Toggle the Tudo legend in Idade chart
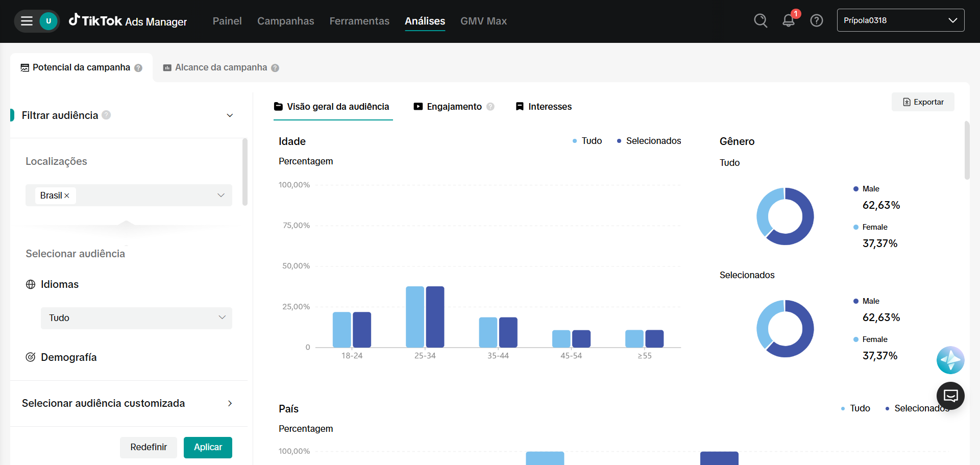 587,141
